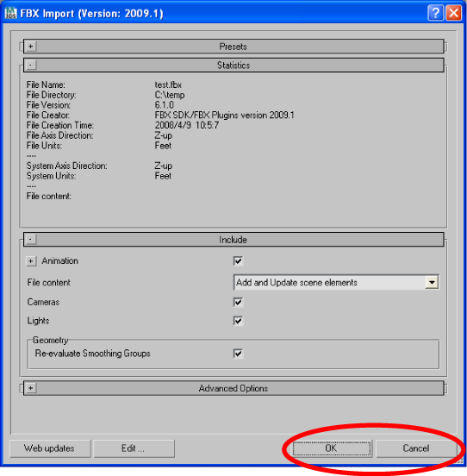Disable the Lights checkbox

[238, 321]
